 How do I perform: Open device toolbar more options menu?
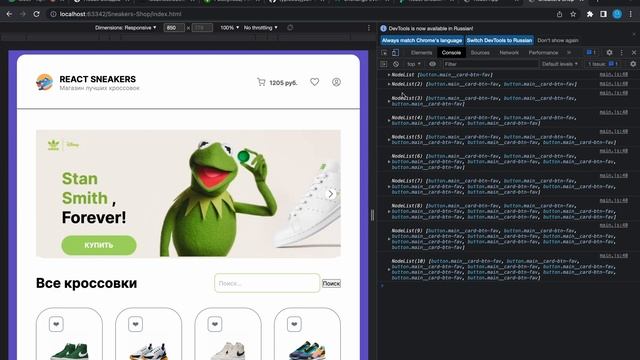point(369,28)
